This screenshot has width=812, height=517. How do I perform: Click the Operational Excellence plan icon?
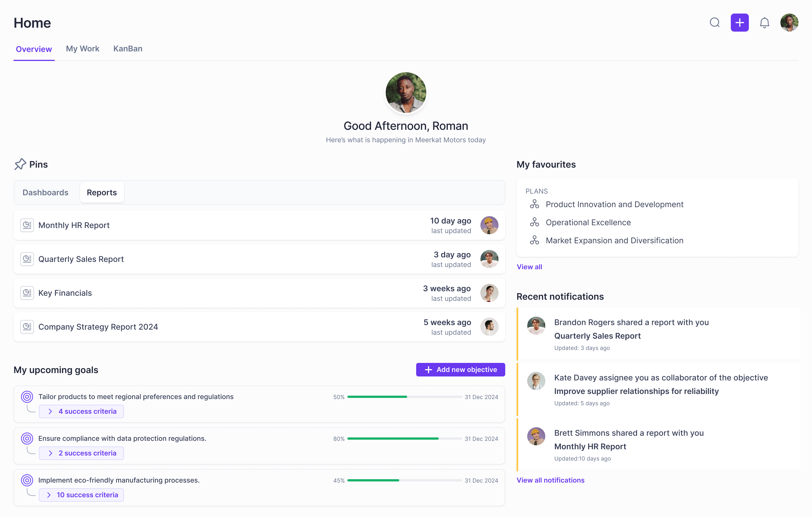pos(535,222)
